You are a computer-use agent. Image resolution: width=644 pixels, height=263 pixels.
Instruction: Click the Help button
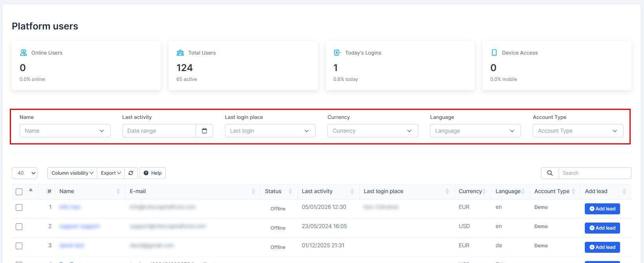tap(152, 173)
